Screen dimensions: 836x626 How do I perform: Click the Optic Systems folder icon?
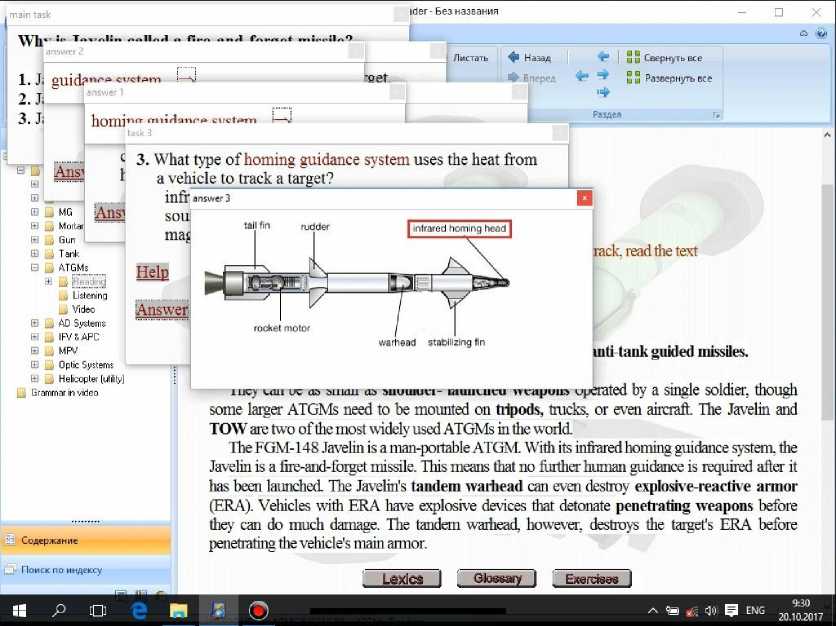[x=50, y=364]
